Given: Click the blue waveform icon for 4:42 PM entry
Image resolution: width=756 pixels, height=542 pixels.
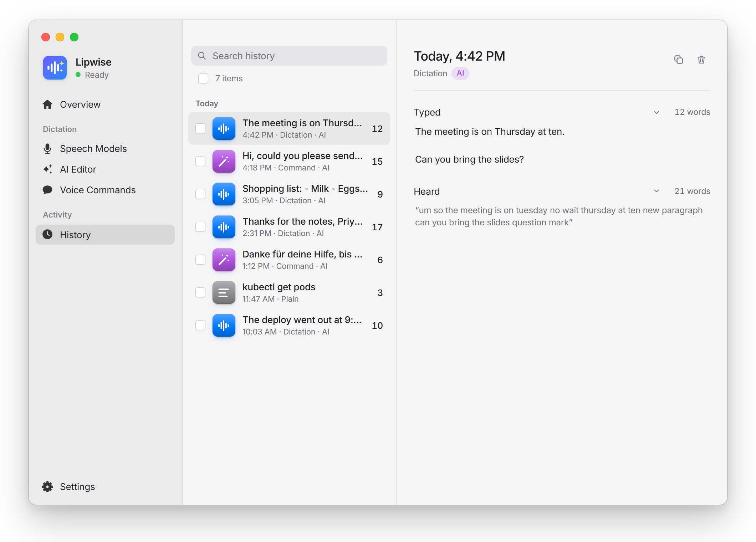Looking at the screenshot, I should [224, 128].
